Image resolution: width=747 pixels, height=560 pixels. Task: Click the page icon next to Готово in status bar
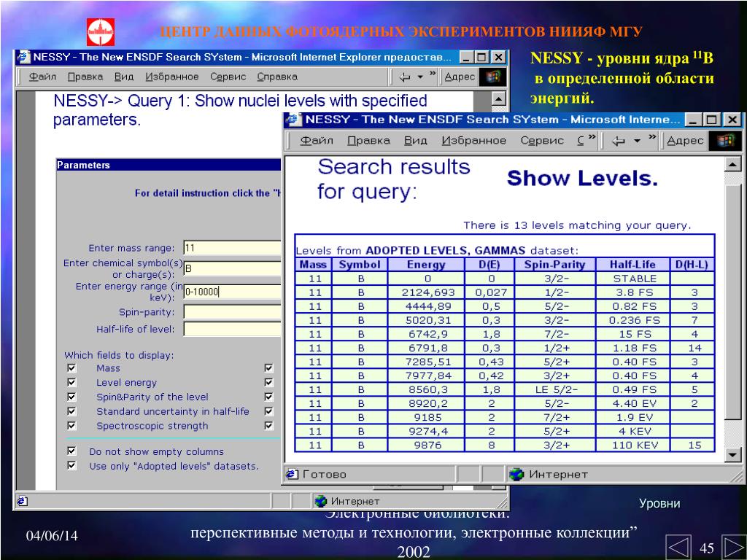[292, 474]
